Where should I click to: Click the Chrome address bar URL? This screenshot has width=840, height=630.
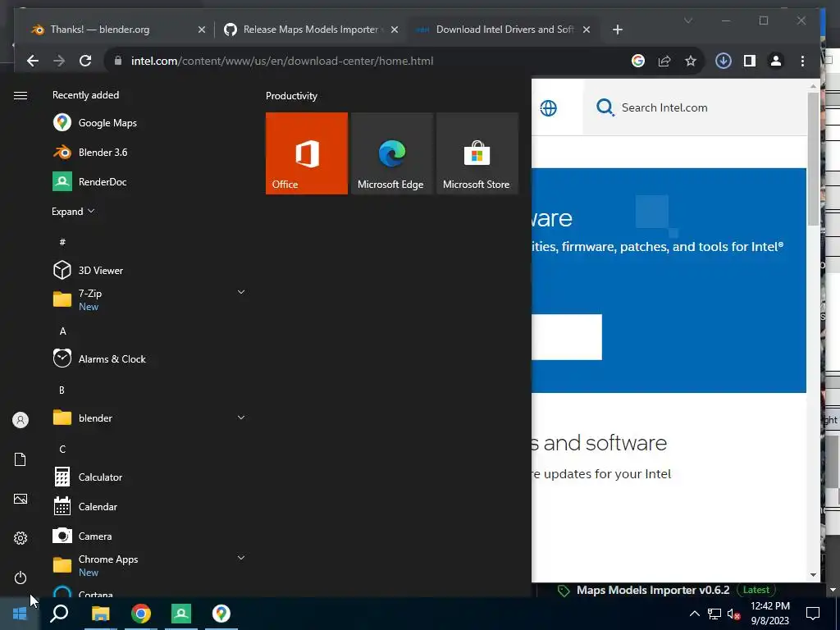point(282,61)
